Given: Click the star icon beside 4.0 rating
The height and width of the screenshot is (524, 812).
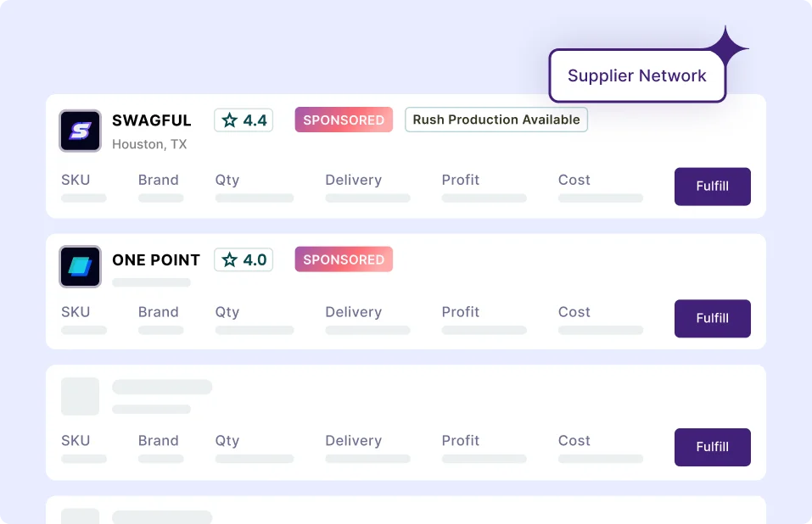Looking at the screenshot, I should coord(229,259).
